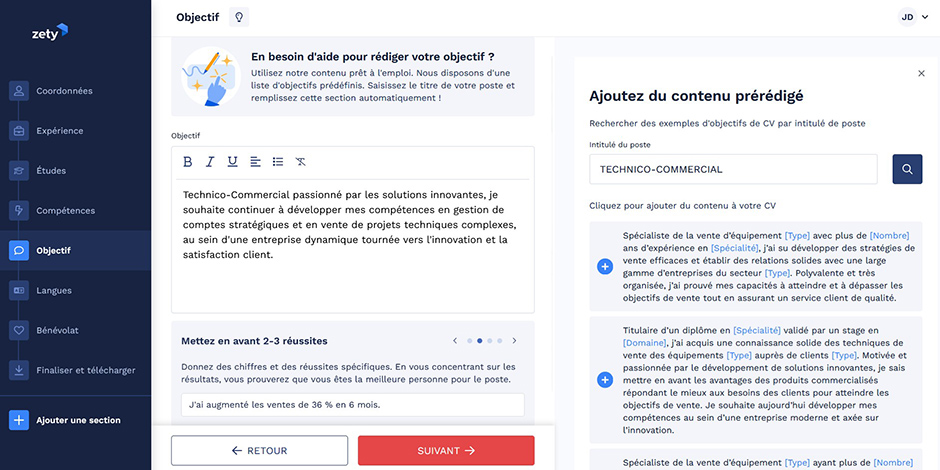This screenshot has height=470, width=940.
Task: Click the RETOUR button
Action: coord(259,451)
